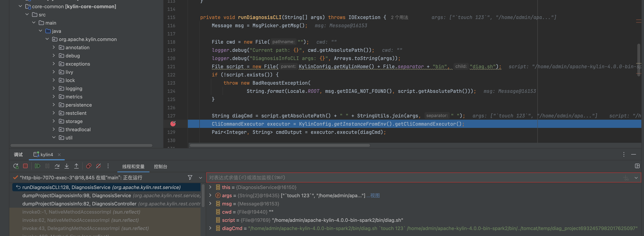Screen dimensions: 644x236
Task: Expand the livy package
Action: tap(54, 72)
